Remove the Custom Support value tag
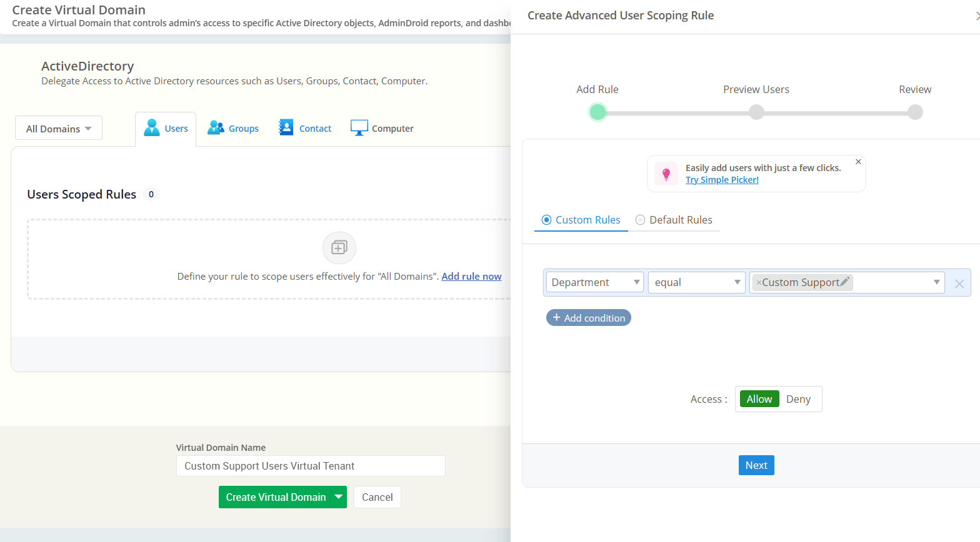 [759, 283]
